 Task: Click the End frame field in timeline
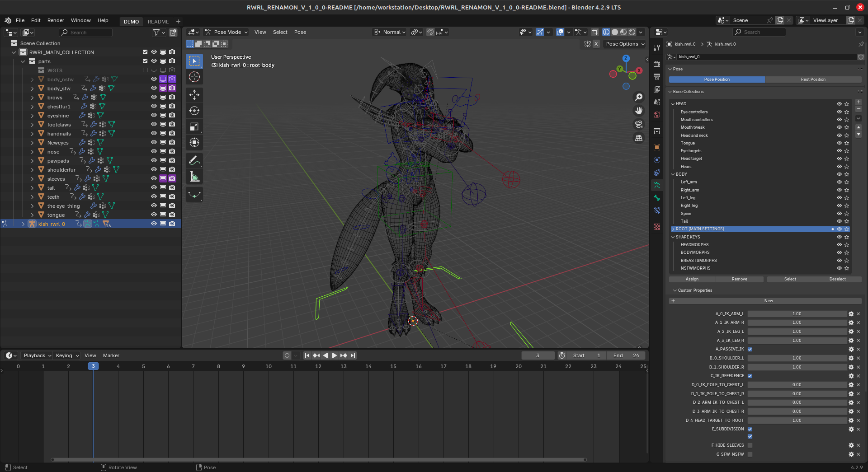click(x=626, y=355)
